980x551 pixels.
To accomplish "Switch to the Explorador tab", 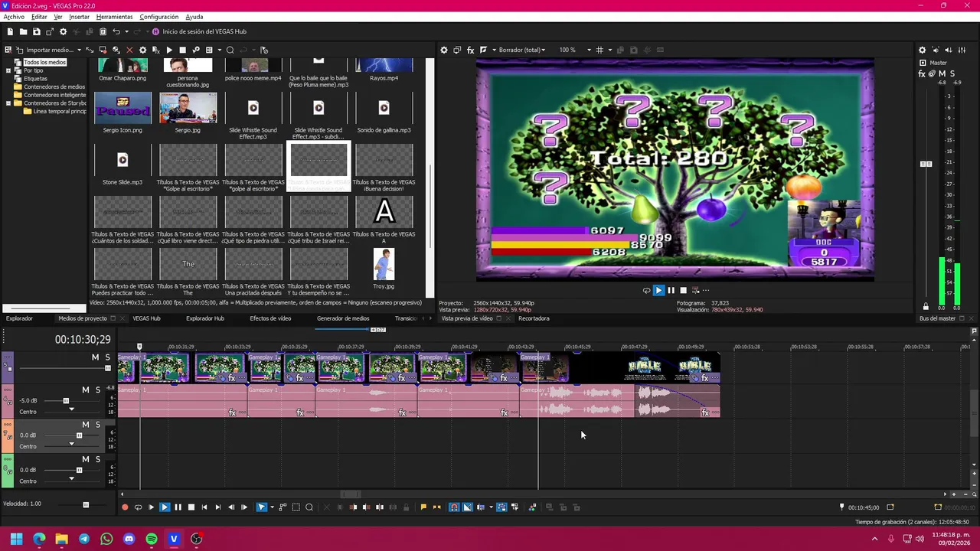I will click(x=19, y=318).
